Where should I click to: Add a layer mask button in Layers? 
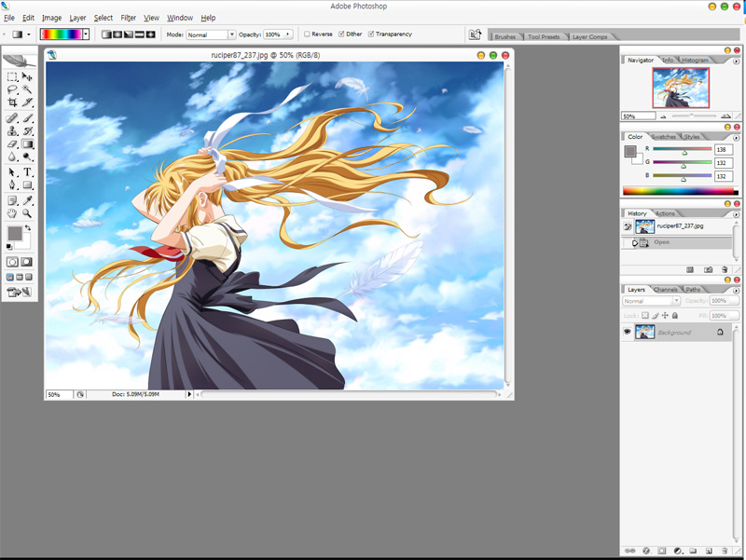click(x=662, y=551)
